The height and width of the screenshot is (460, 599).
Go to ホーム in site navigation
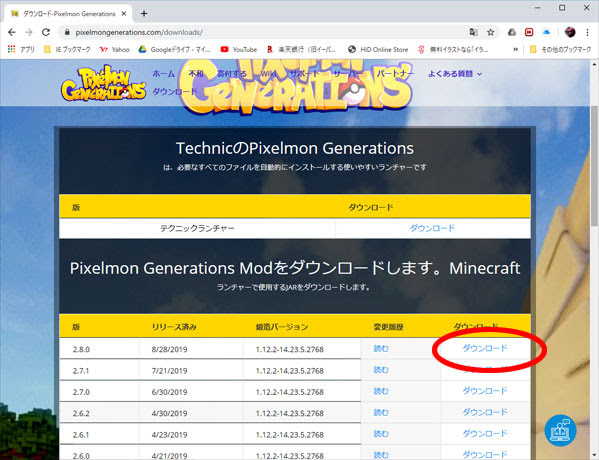(164, 74)
